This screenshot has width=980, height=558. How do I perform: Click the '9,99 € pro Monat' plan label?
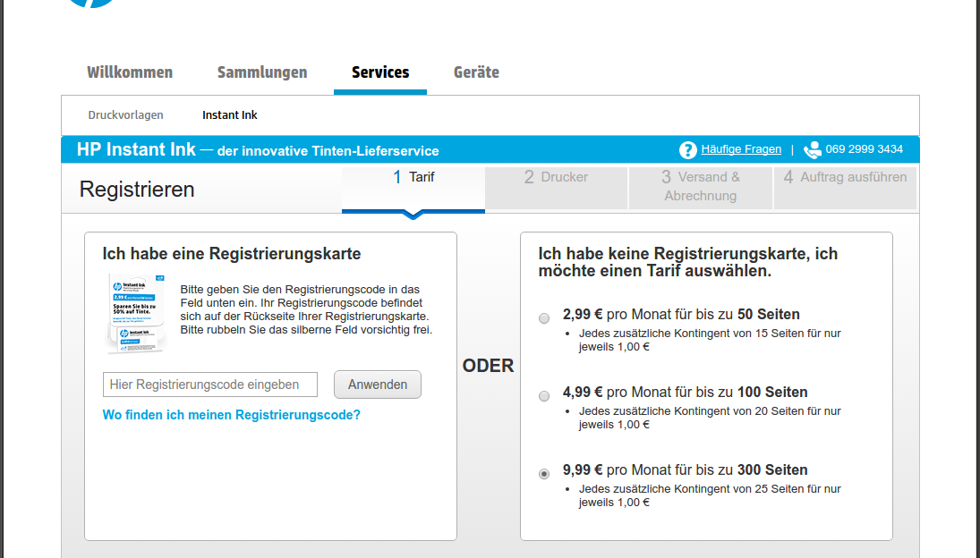click(x=685, y=470)
